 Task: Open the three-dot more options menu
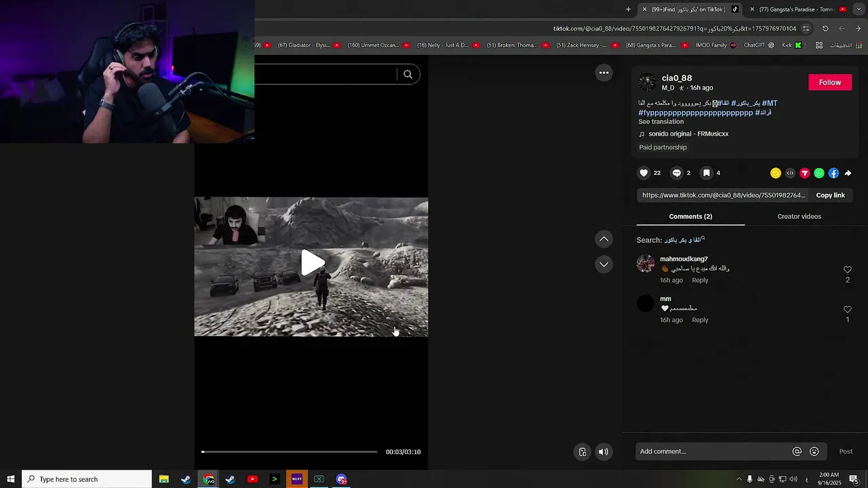[x=604, y=73]
